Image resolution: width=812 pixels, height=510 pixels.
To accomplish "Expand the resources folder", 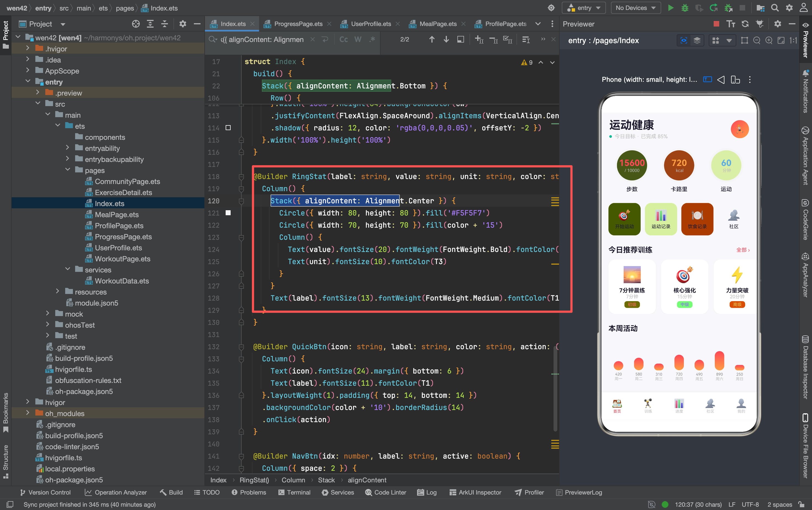I will 58,292.
